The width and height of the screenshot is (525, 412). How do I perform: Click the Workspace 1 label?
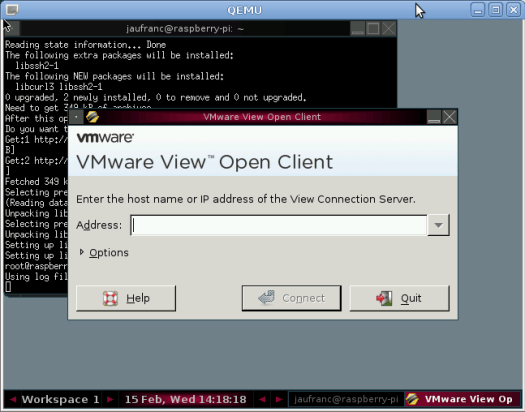(x=61, y=399)
